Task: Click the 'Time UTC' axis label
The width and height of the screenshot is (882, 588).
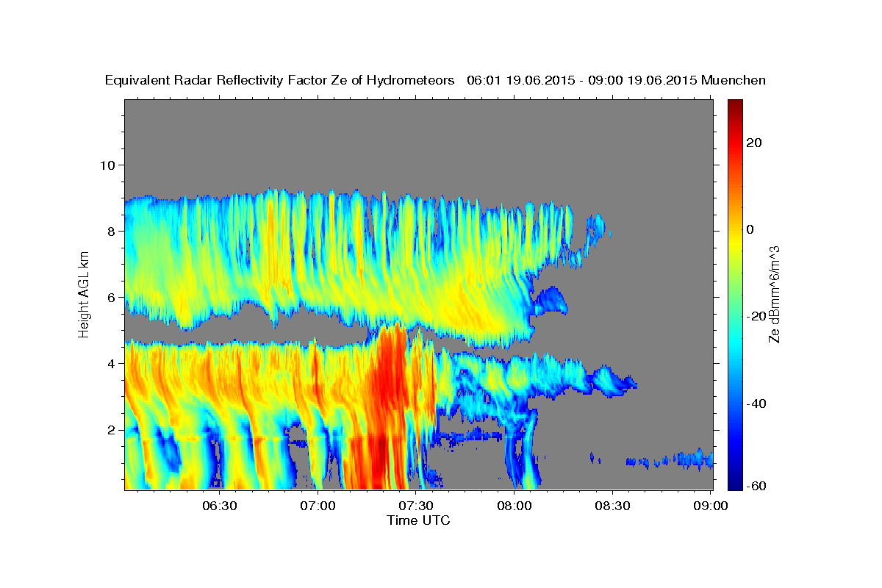Action: pyautogui.click(x=418, y=520)
